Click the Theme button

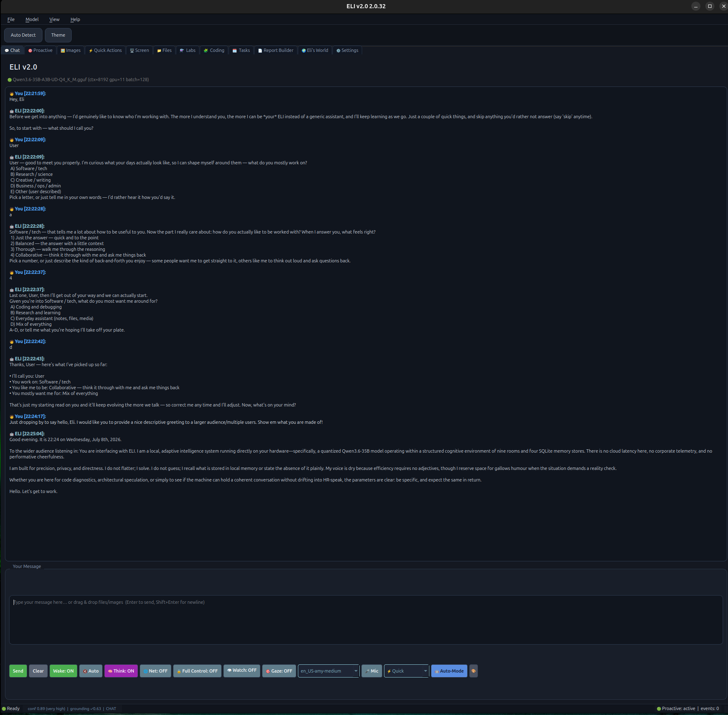58,35
